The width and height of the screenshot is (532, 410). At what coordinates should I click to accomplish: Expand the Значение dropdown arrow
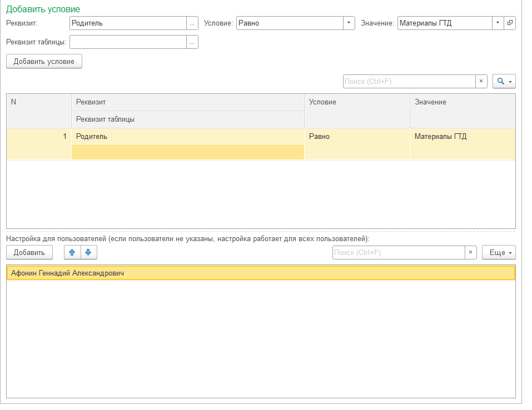498,23
